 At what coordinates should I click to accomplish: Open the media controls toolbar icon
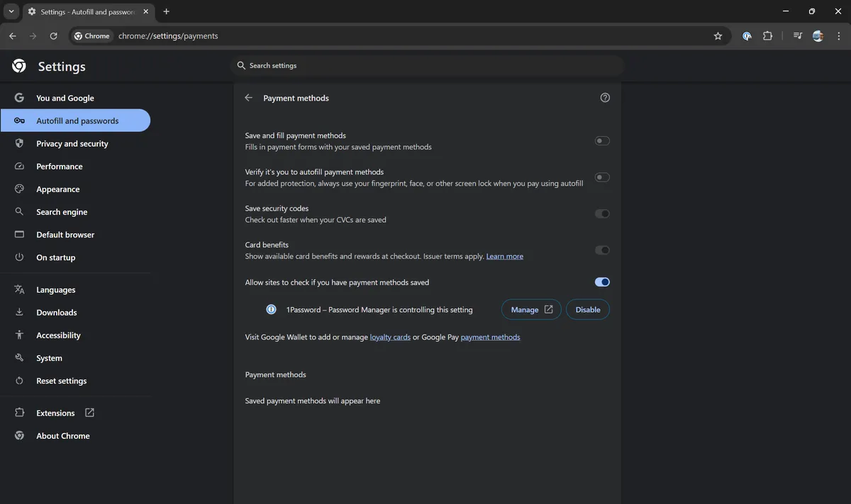[x=798, y=36]
